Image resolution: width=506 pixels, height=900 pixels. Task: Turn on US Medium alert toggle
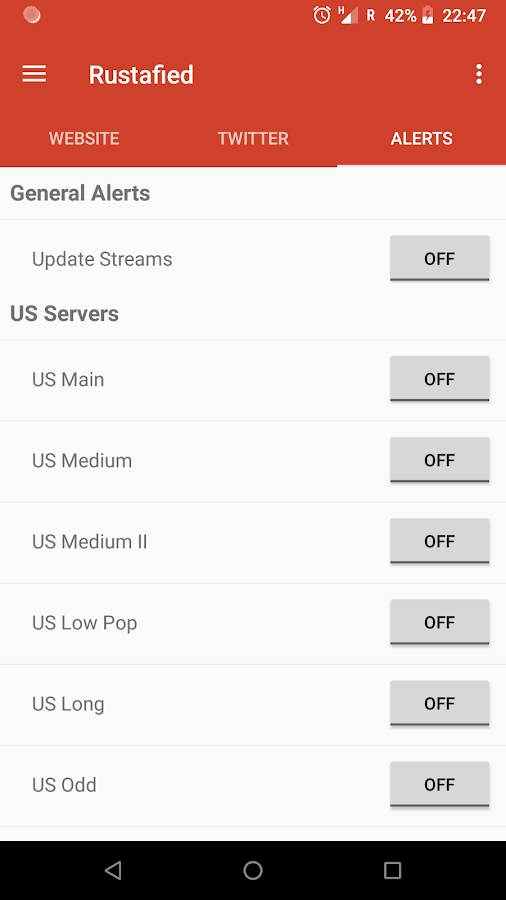439,460
